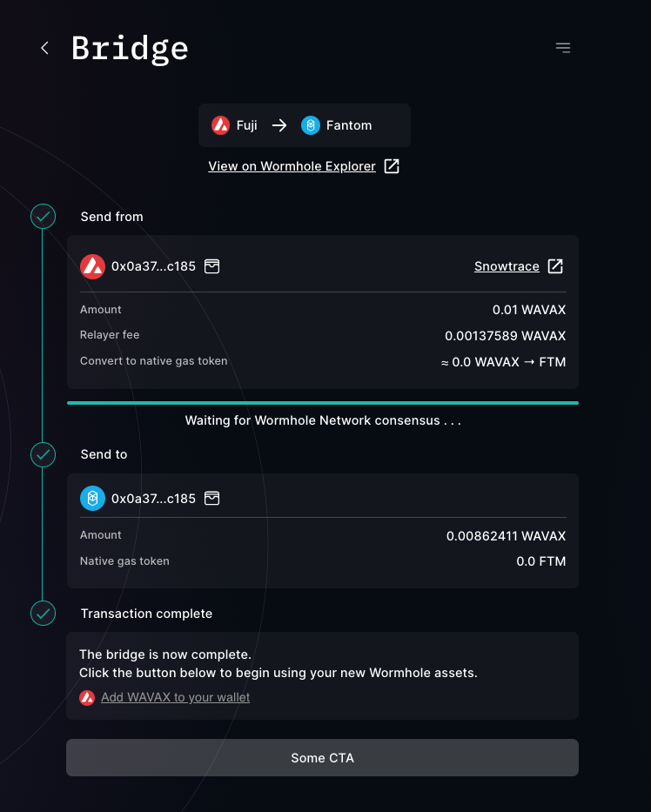Open View on Wormhole Explorer link
Viewport: 651px width, 812px height.
click(x=292, y=166)
